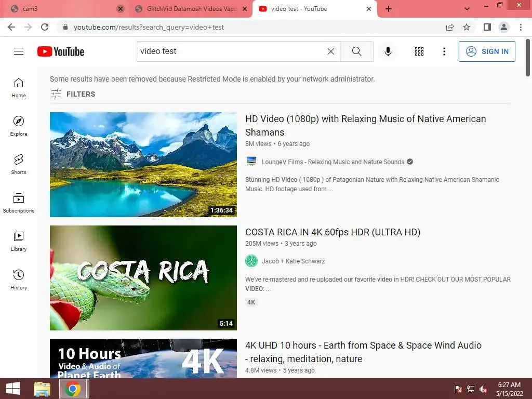This screenshot has height=399, width=532.
Task: Open Jacob + Katie Schwarz channel name
Action: [x=293, y=261]
